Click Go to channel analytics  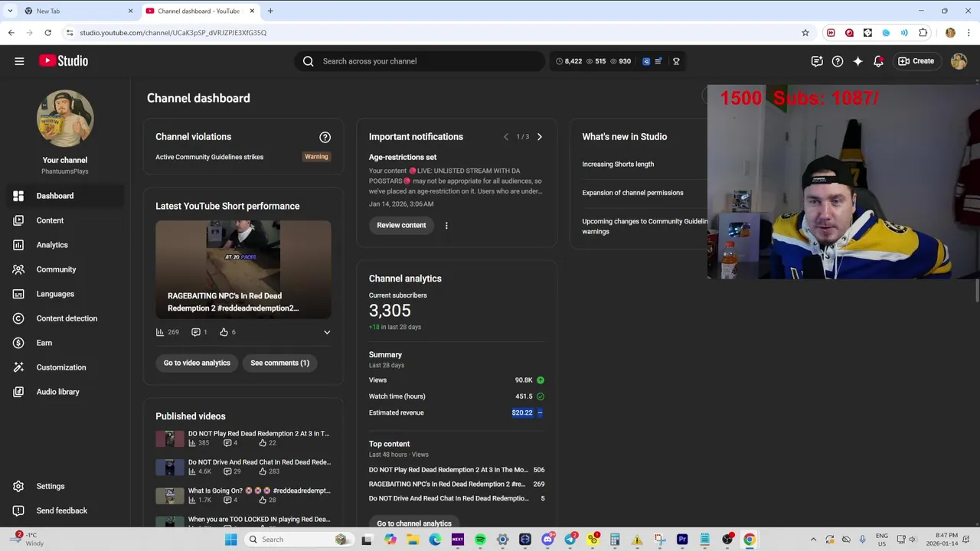(x=414, y=523)
